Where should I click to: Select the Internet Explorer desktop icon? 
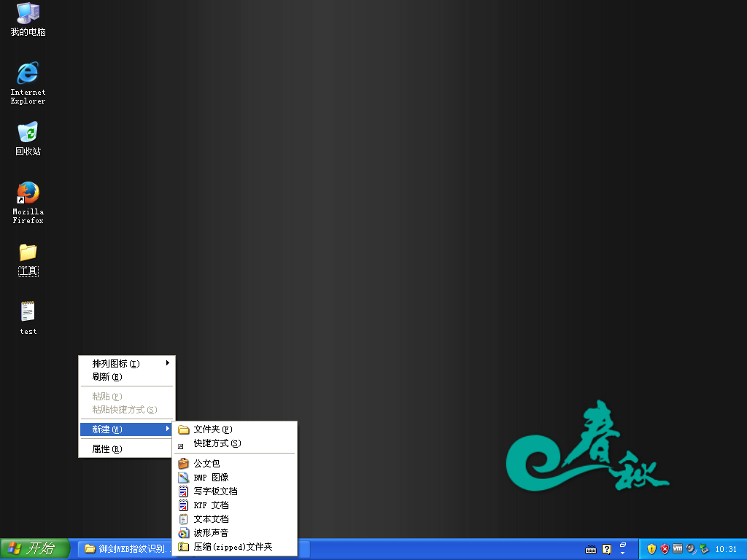pos(28,83)
